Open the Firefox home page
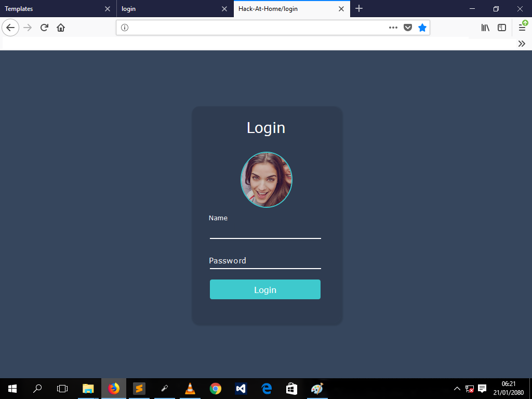This screenshot has height=399, width=532. [61, 28]
